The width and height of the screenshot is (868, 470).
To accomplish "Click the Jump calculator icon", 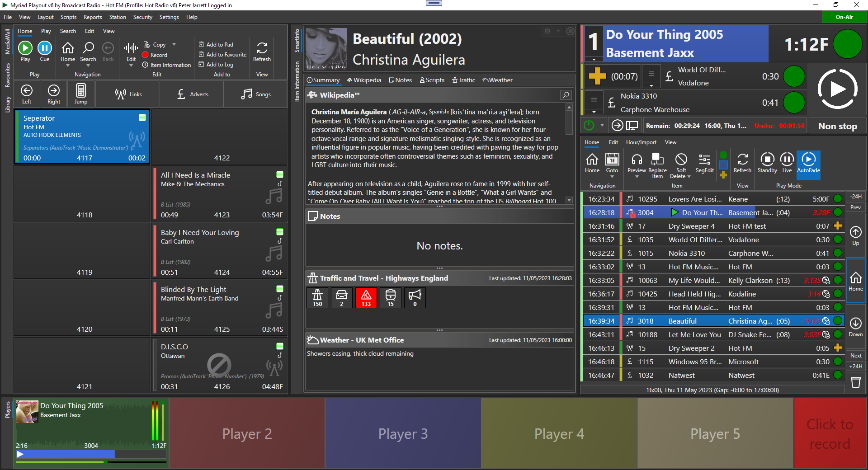I will [81, 90].
